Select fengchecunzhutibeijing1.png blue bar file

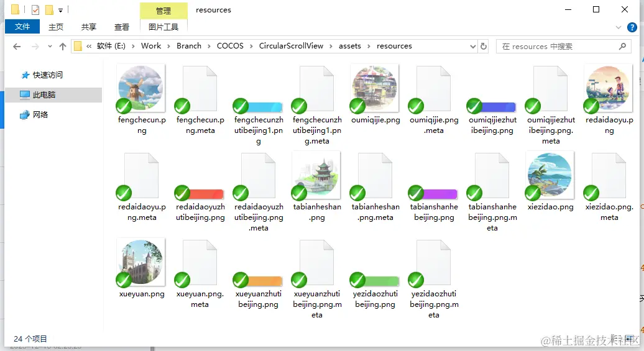(x=258, y=107)
